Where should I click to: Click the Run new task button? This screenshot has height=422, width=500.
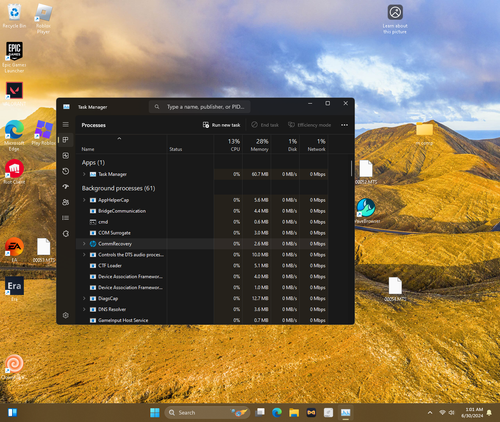click(221, 125)
